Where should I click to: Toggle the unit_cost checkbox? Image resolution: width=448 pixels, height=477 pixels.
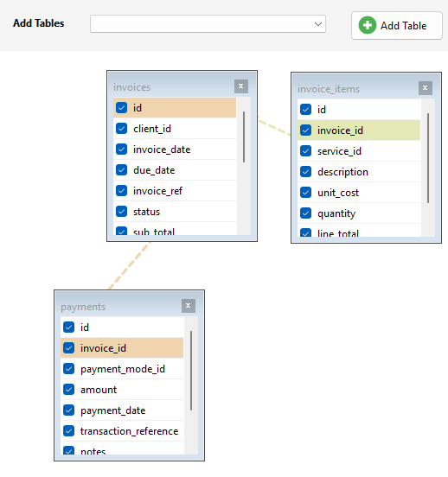(x=305, y=192)
